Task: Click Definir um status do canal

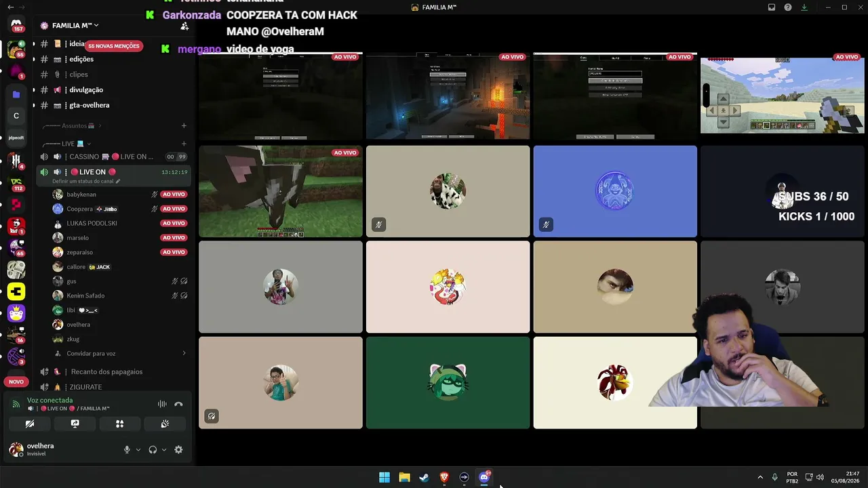Action: click(x=83, y=182)
